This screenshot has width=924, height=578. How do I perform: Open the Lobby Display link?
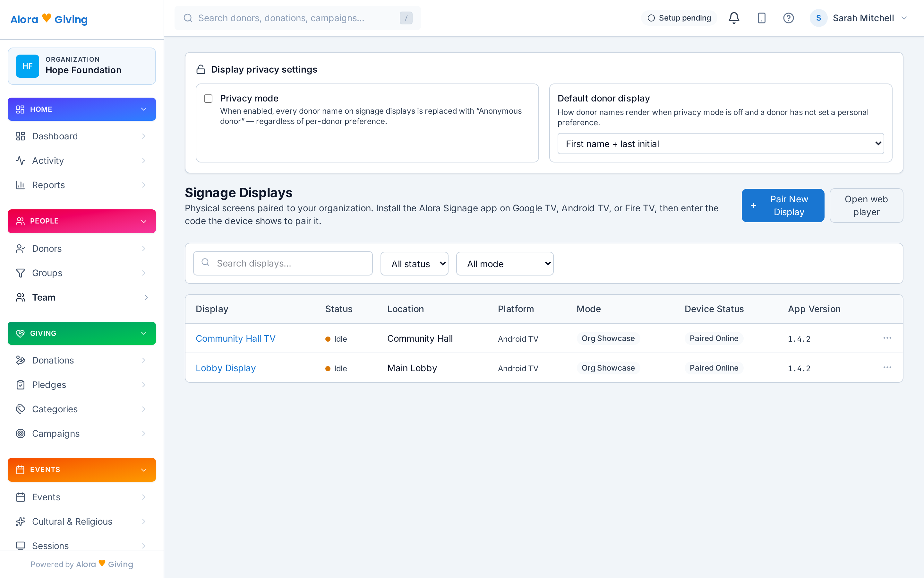pos(226,368)
